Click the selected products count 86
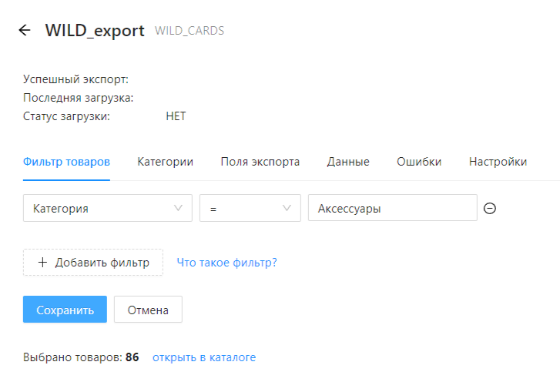 tap(132, 357)
